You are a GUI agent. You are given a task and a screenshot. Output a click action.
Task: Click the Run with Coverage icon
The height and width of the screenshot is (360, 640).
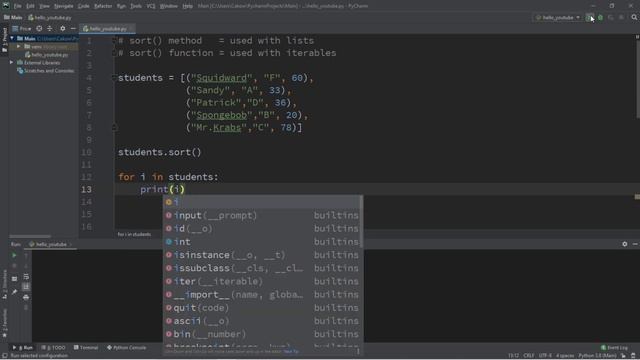(611, 18)
